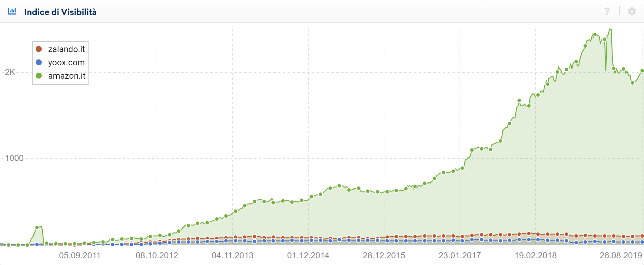
Task: Click the green amazon.it legend color dot
Action: [39, 76]
